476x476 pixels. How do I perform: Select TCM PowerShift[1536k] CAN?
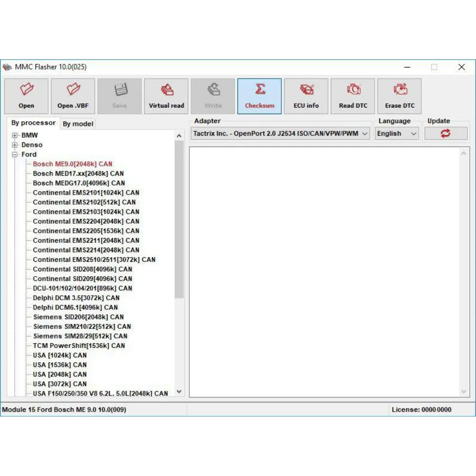click(x=79, y=346)
